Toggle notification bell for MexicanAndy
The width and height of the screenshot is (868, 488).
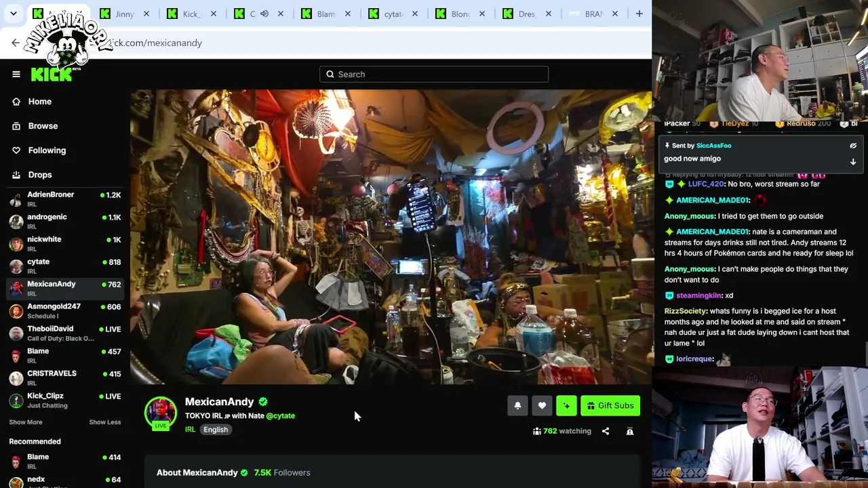point(517,406)
